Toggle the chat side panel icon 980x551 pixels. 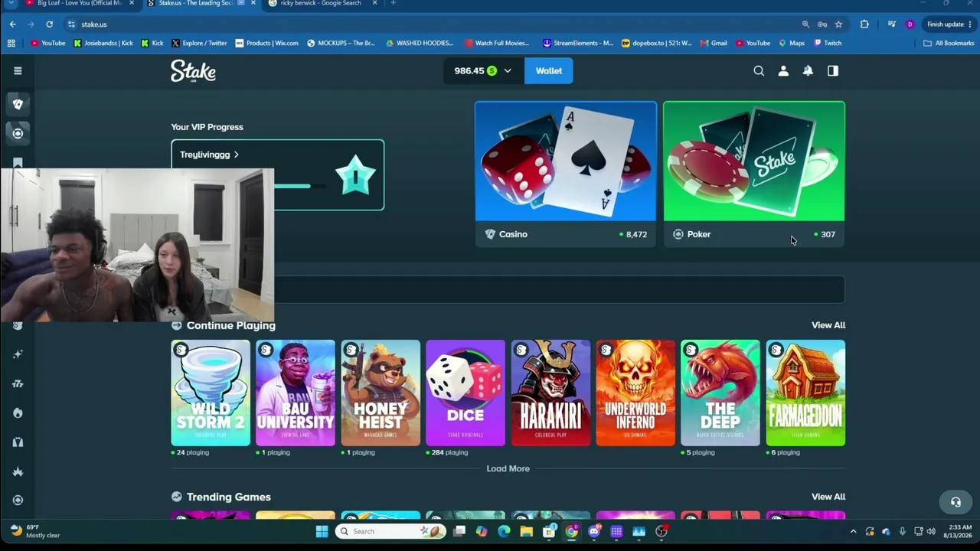pyautogui.click(x=833, y=70)
